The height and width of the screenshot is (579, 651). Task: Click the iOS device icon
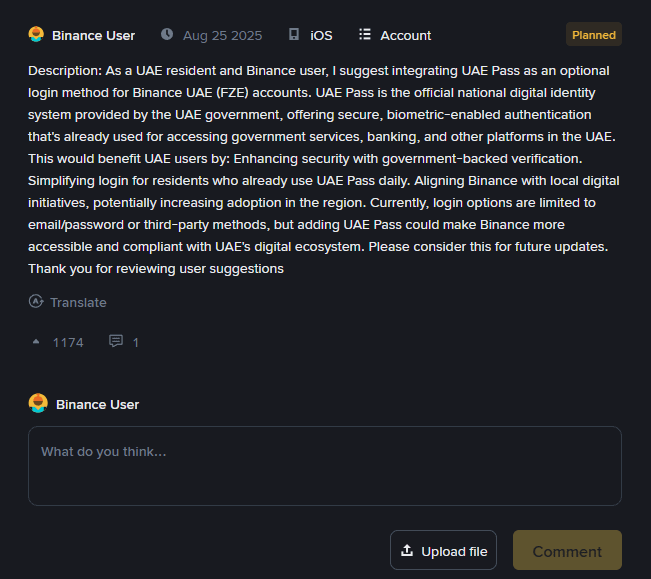click(x=293, y=35)
